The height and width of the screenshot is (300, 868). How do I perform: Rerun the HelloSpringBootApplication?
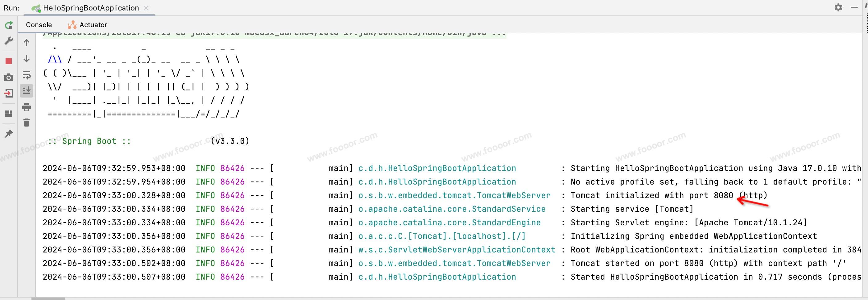point(9,25)
